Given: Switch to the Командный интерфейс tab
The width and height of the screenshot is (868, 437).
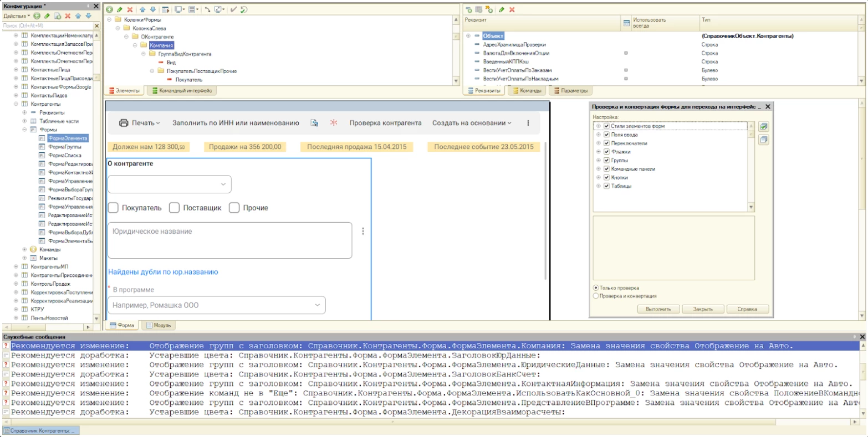Looking at the screenshot, I should (x=181, y=91).
